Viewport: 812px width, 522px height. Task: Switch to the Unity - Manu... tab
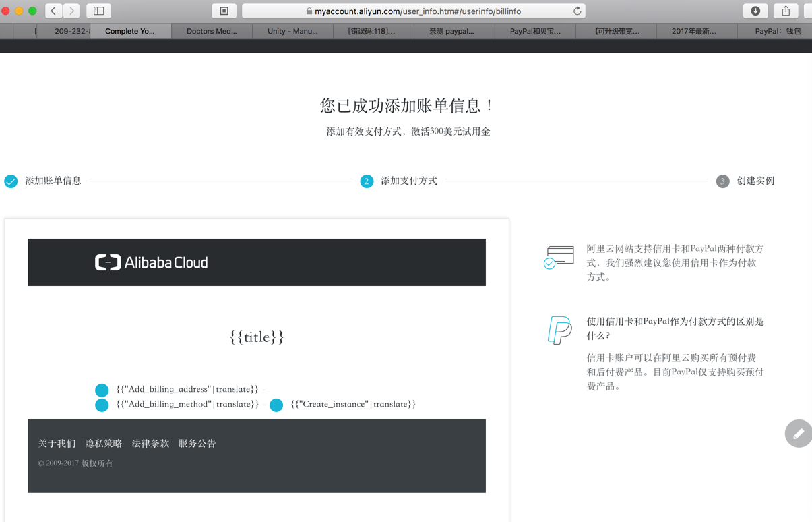pos(292,31)
